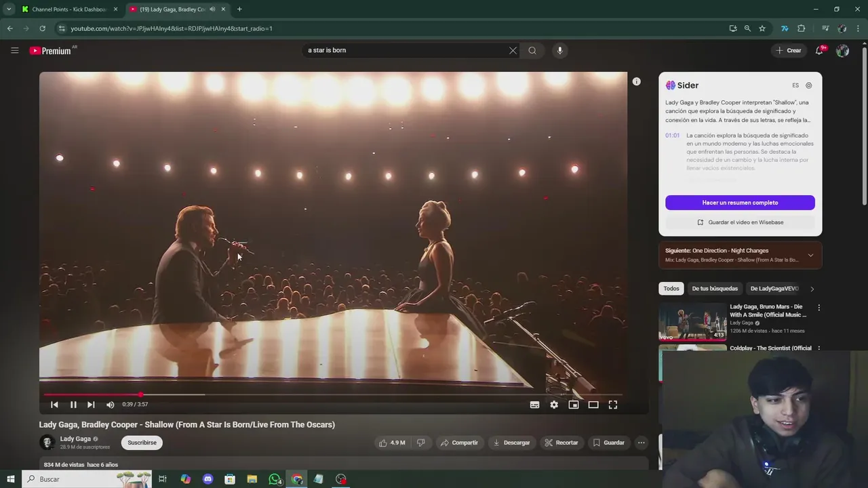Open Die With A Smile video thumbnail
This screenshot has height=488, width=868.
(692, 321)
